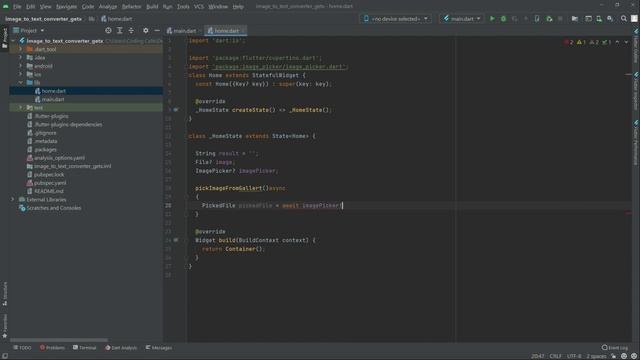Click the Search Everywhere magnifier icon
This screenshot has width=640, height=360.
[624, 19]
